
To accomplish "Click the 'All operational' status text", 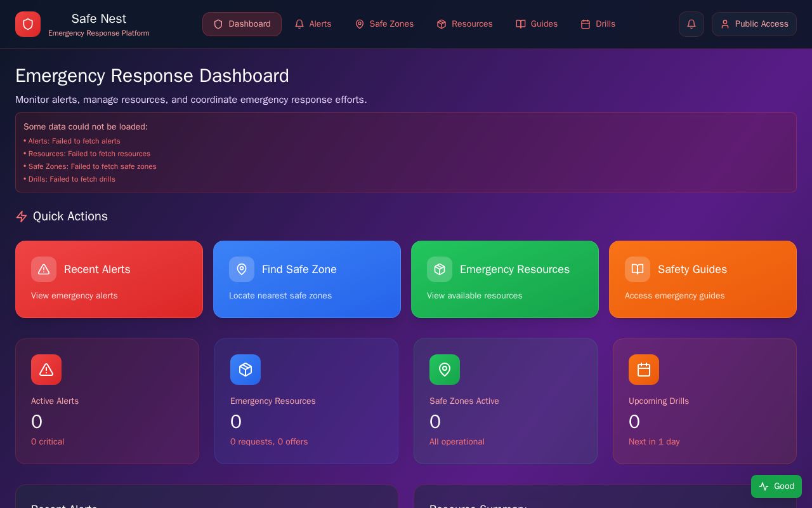I will click(457, 442).
